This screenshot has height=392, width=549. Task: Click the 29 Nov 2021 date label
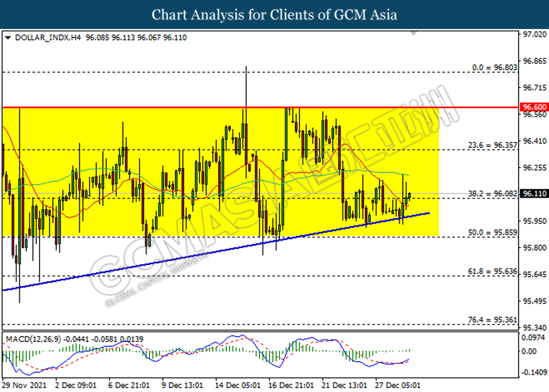coord(24,385)
